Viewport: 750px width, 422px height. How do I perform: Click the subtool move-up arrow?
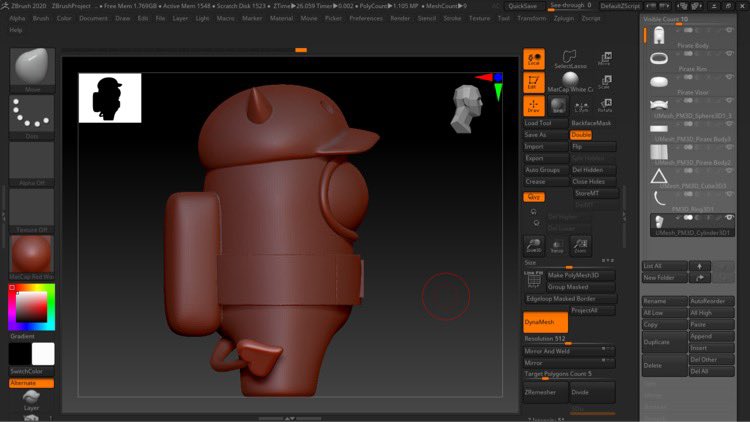699,266
